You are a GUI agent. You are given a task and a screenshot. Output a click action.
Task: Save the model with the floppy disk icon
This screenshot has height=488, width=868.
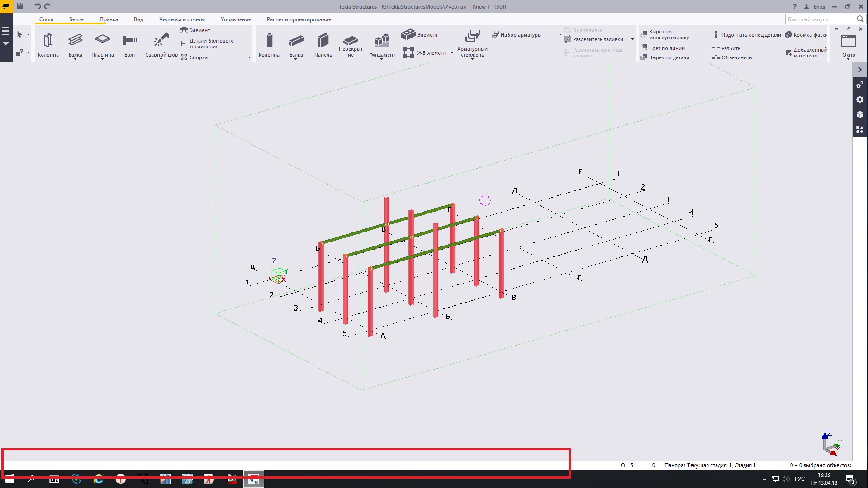(x=20, y=6)
